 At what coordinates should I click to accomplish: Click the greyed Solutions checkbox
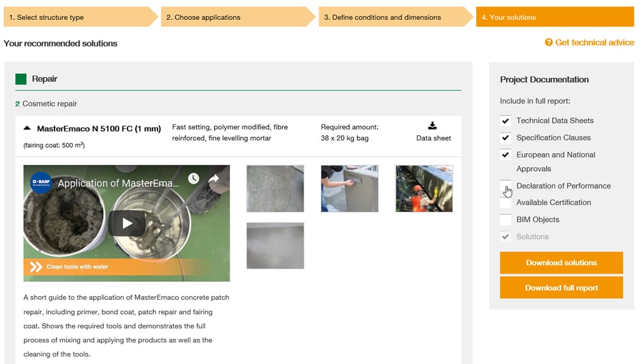[x=506, y=236]
